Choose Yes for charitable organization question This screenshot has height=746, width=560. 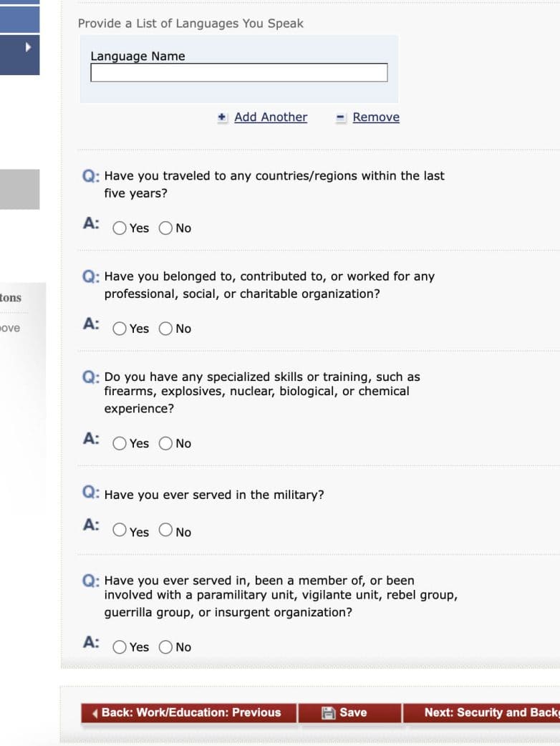point(120,329)
